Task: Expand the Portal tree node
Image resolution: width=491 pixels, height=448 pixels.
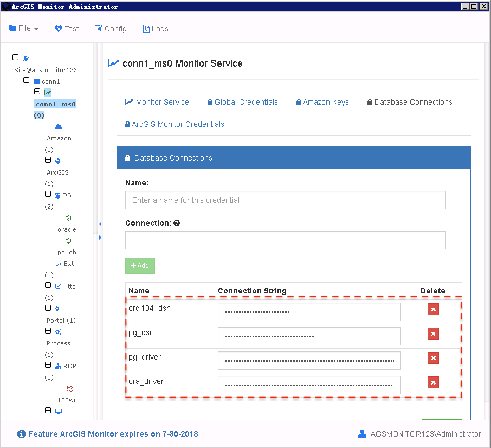Action: pos(48,308)
